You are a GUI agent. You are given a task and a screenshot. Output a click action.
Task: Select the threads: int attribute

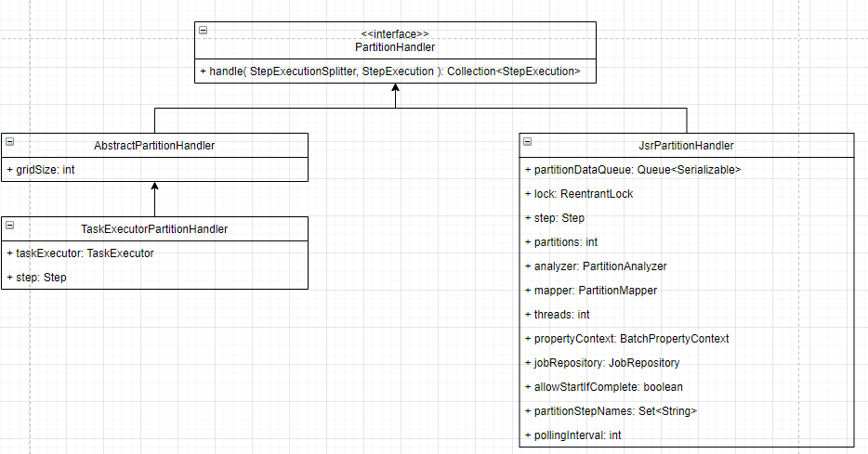[687, 315]
